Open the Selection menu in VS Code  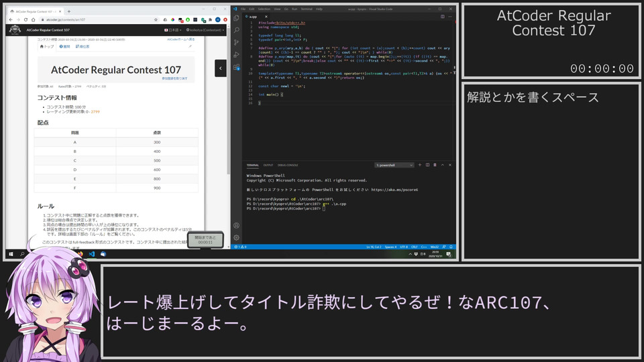coord(264,9)
